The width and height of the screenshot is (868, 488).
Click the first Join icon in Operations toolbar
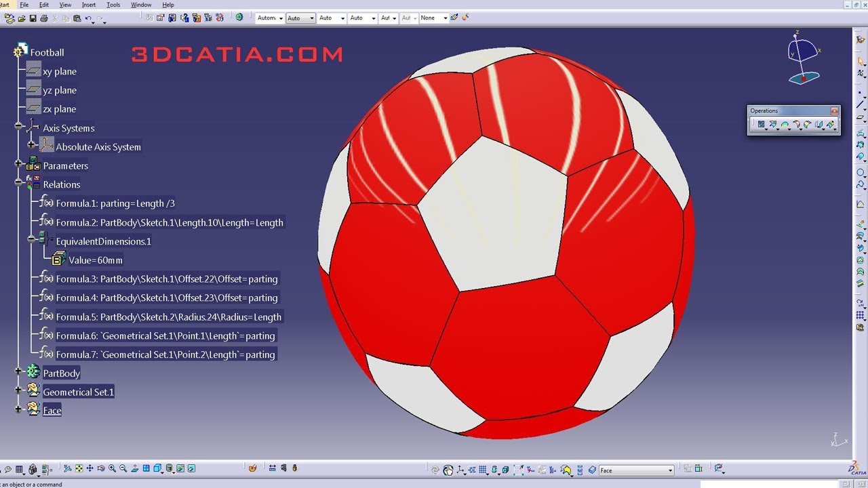click(761, 124)
